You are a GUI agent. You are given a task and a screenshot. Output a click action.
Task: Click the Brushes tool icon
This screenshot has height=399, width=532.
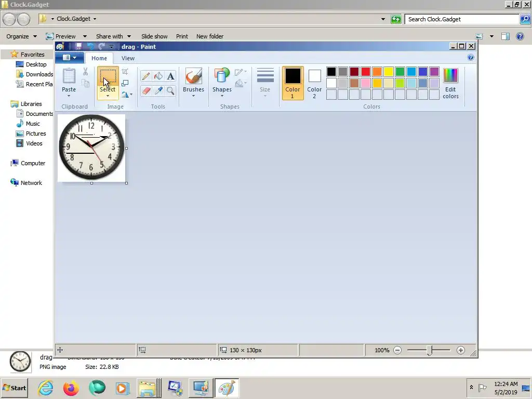tap(193, 76)
